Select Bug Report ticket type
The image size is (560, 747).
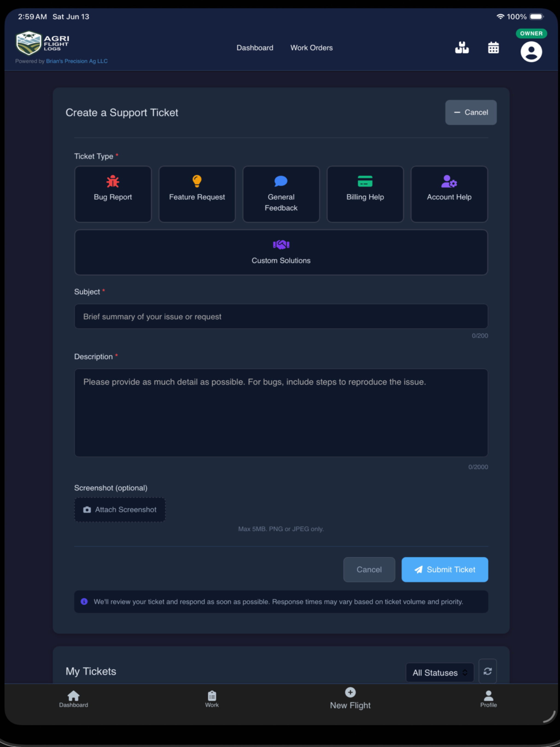tap(113, 194)
